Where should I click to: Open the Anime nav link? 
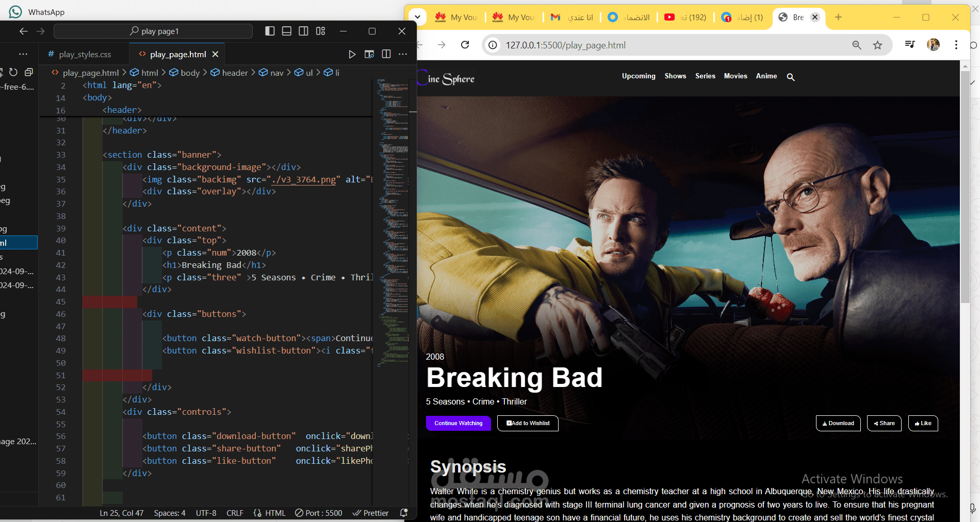pyautogui.click(x=766, y=76)
